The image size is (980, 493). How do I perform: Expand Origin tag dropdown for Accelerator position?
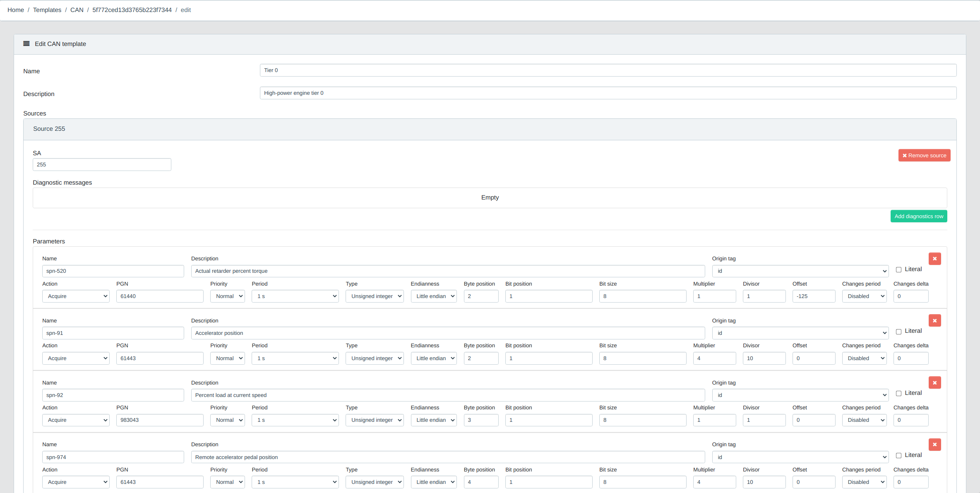(800, 333)
